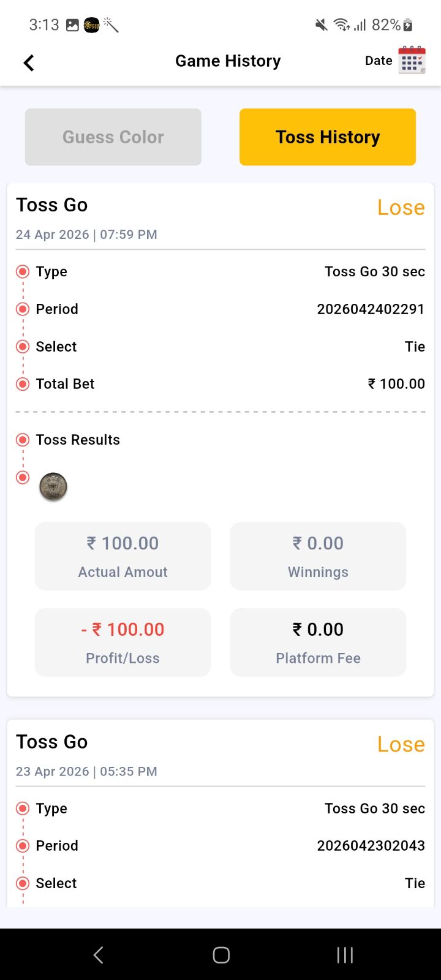Tap the Platform Fee card
The width and height of the screenshot is (441, 980).
[318, 643]
